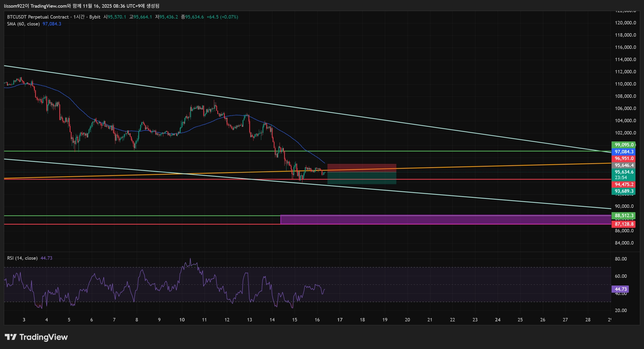Select the blue 97,084.3 SMA price tag
Viewport: 644px width, 349px height.
(x=624, y=152)
